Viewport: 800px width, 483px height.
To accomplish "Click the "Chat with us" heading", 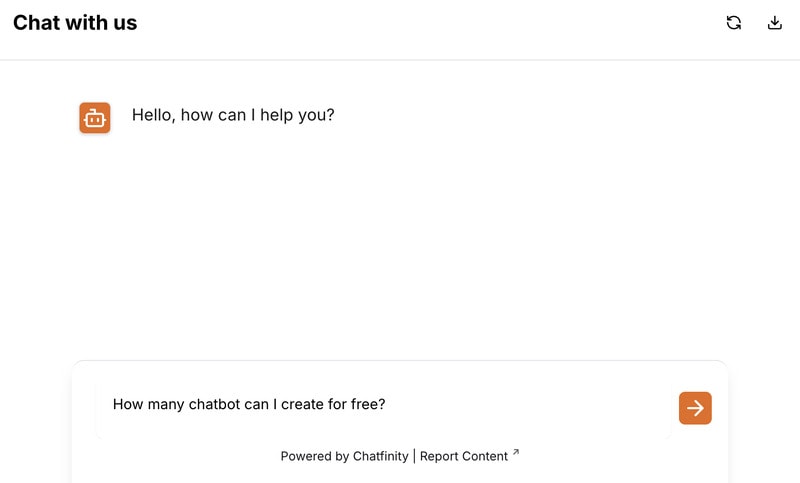I will [x=75, y=22].
